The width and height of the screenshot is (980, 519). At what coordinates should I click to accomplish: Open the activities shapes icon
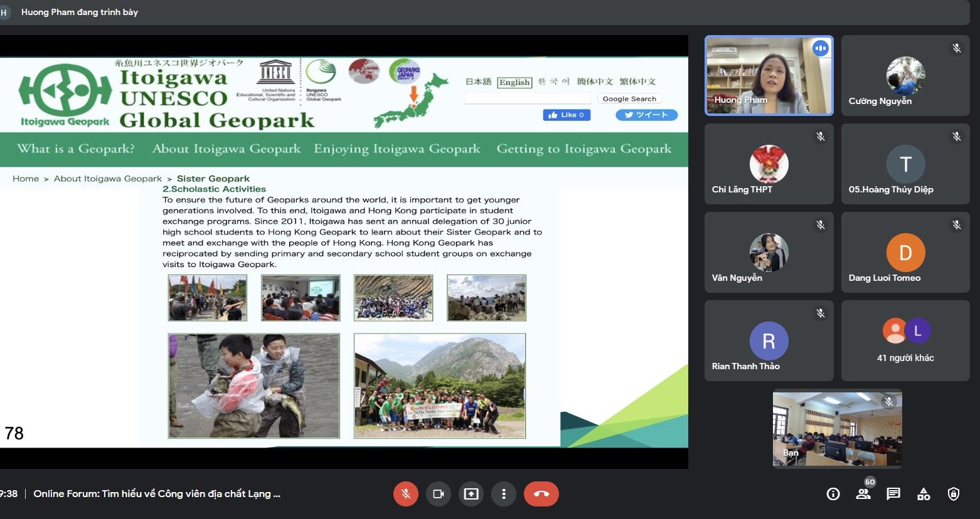[x=924, y=494]
